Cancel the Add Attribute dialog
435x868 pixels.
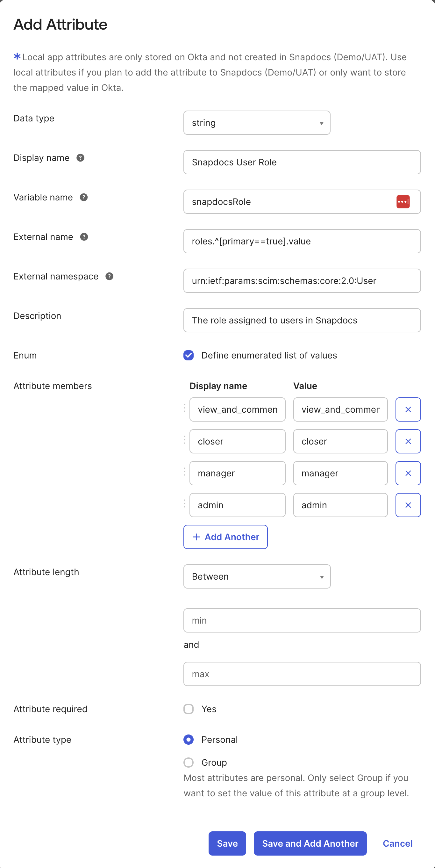pos(397,843)
